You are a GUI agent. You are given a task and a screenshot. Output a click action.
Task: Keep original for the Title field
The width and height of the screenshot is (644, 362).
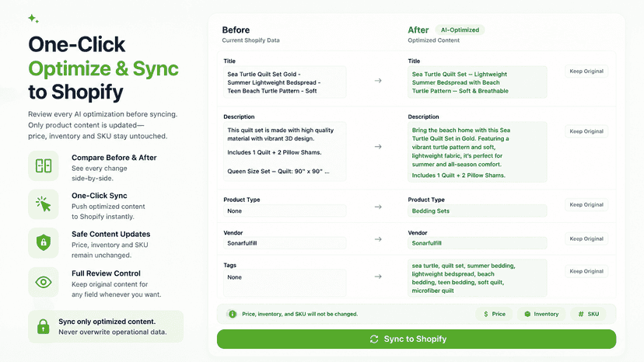586,71
